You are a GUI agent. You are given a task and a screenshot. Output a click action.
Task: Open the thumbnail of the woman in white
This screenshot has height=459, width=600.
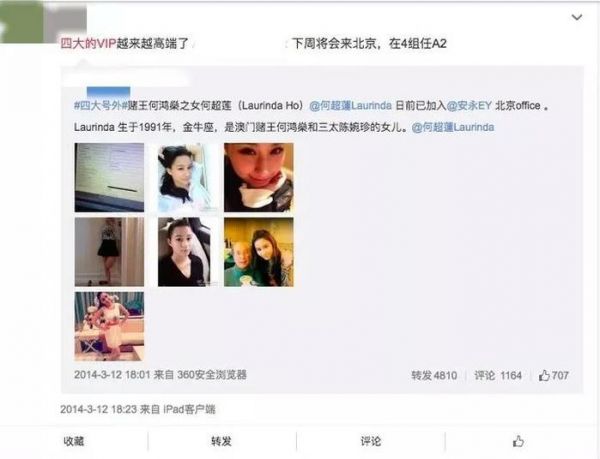tap(185, 177)
